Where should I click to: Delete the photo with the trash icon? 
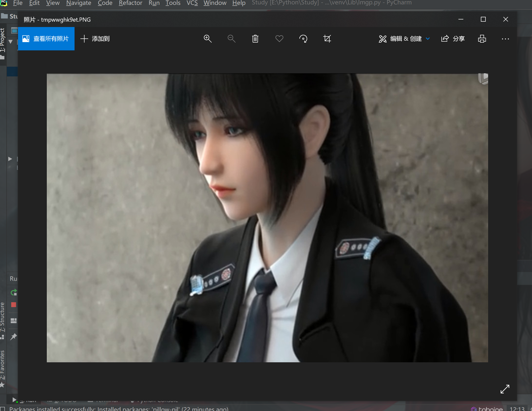255,39
